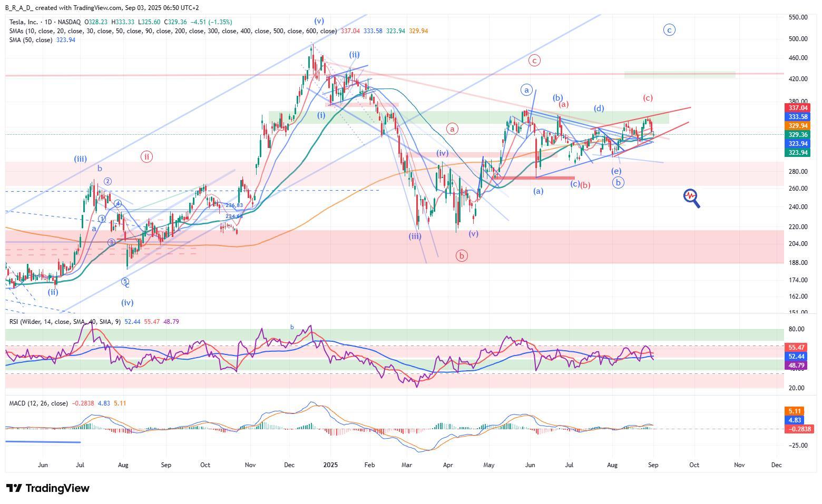Click the 'Tesla, Inc. · 1D · NASDAQ' title

point(45,22)
